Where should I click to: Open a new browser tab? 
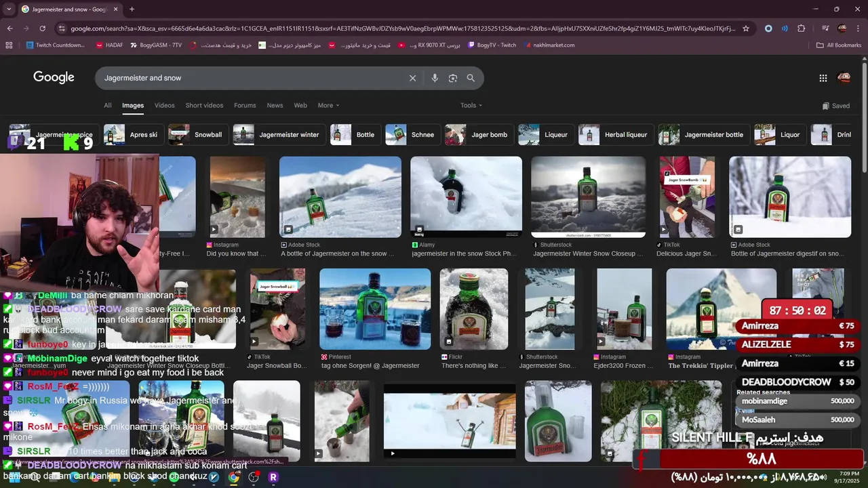[x=132, y=9]
